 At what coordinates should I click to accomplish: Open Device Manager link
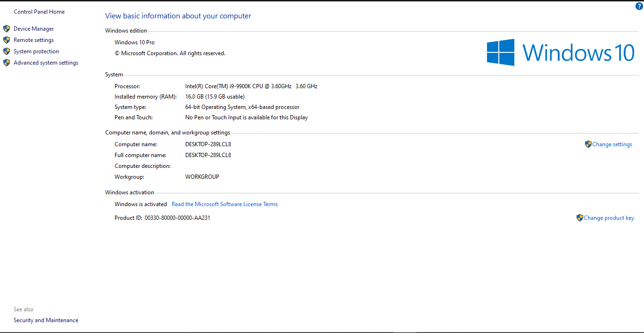(34, 29)
